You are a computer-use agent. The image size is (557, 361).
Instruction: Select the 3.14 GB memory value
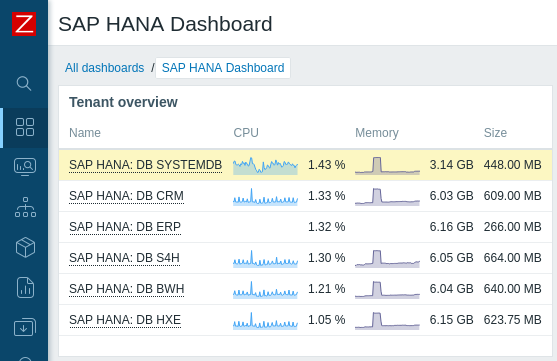point(451,165)
